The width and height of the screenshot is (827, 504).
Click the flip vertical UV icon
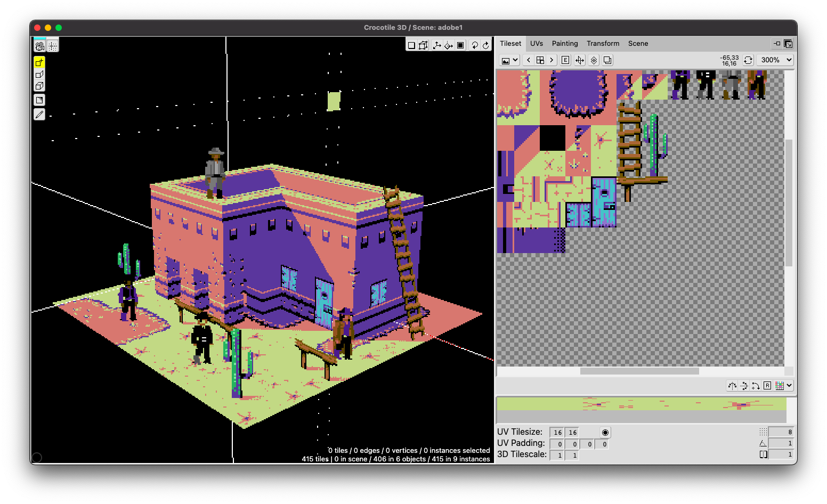tap(744, 386)
